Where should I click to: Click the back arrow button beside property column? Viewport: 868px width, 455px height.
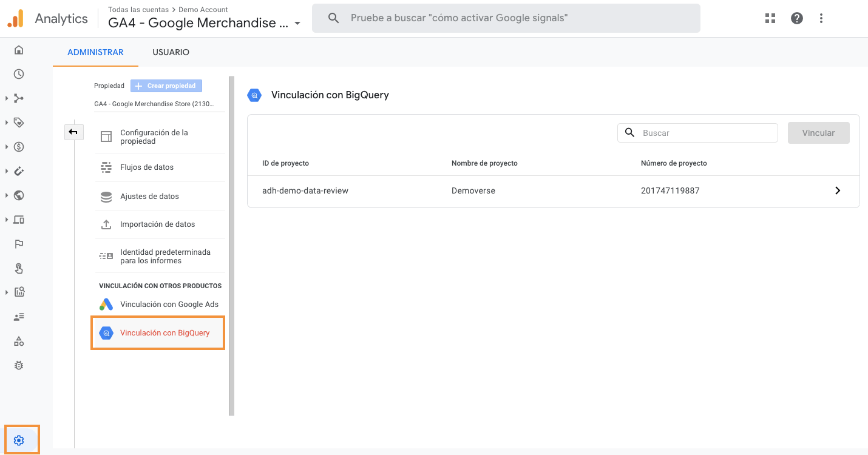73,132
